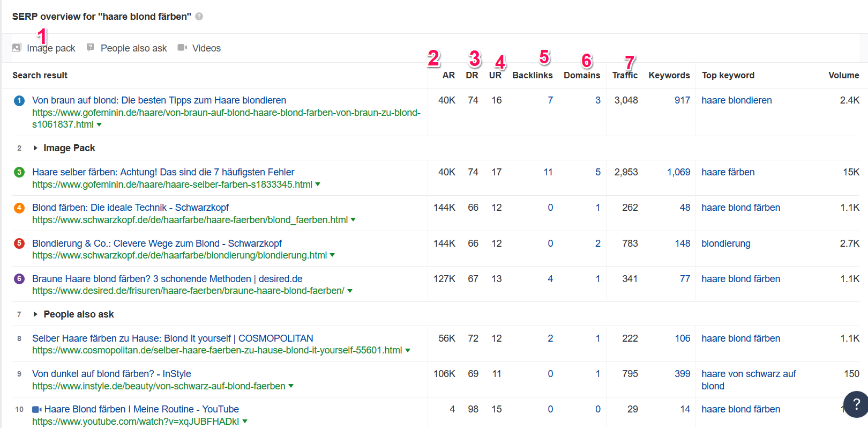Click the orange position 4 badge
The image size is (868, 428).
19,208
